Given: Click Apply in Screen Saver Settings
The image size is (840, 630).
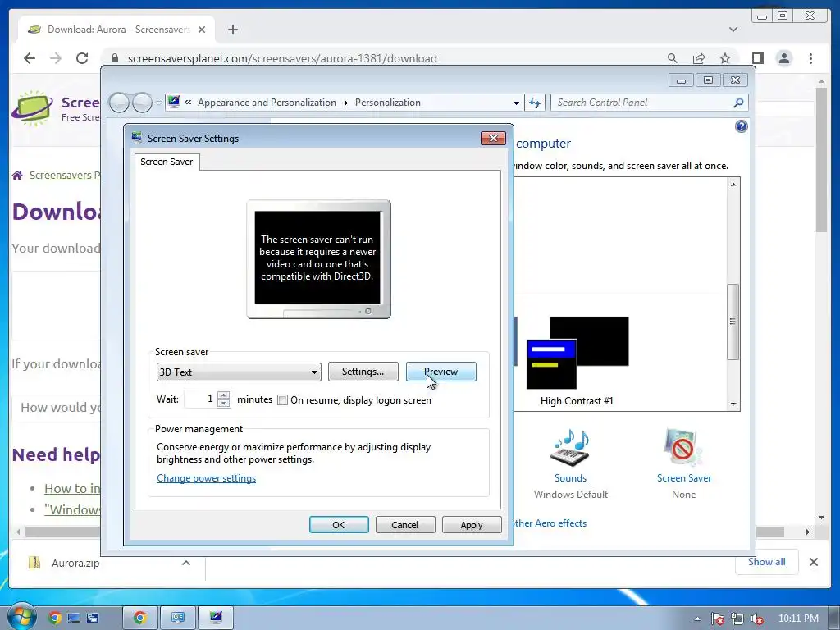Looking at the screenshot, I should [472, 525].
